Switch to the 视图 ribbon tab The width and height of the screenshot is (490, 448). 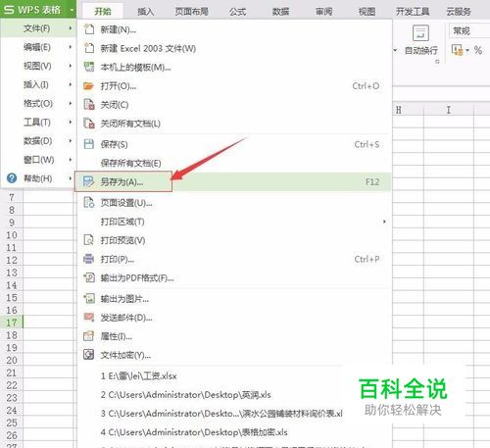pyautogui.click(x=367, y=12)
